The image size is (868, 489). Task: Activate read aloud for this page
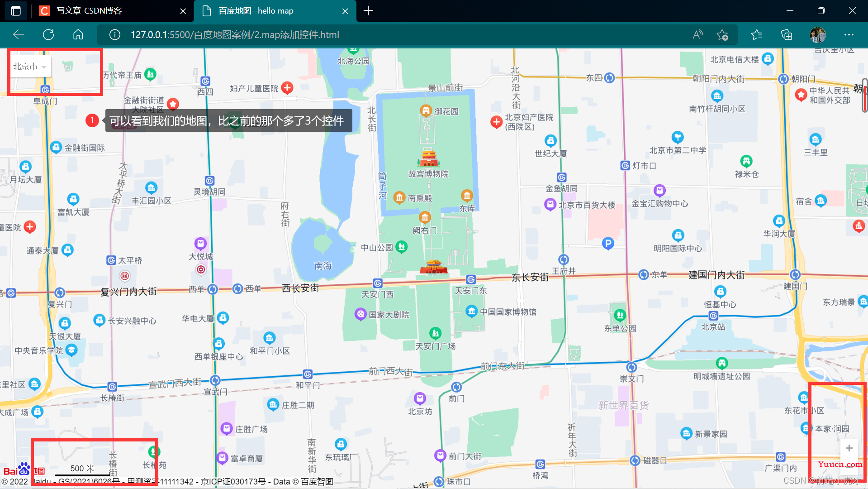point(697,35)
